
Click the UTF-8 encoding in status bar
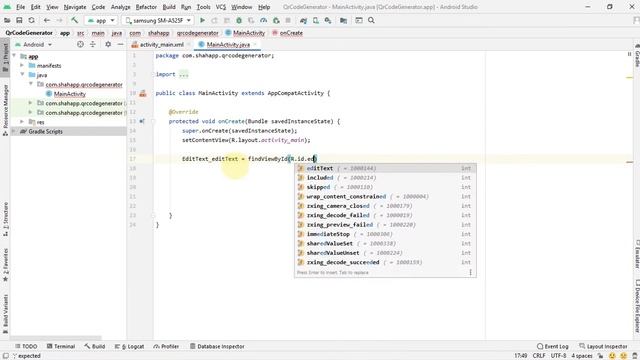point(558,356)
